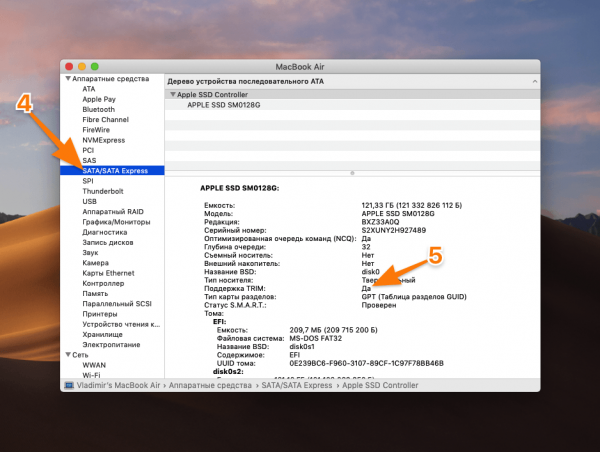600x452 pixels.
Task: Click Аппаратные средства in the path bar
Action: pyautogui.click(x=210, y=385)
